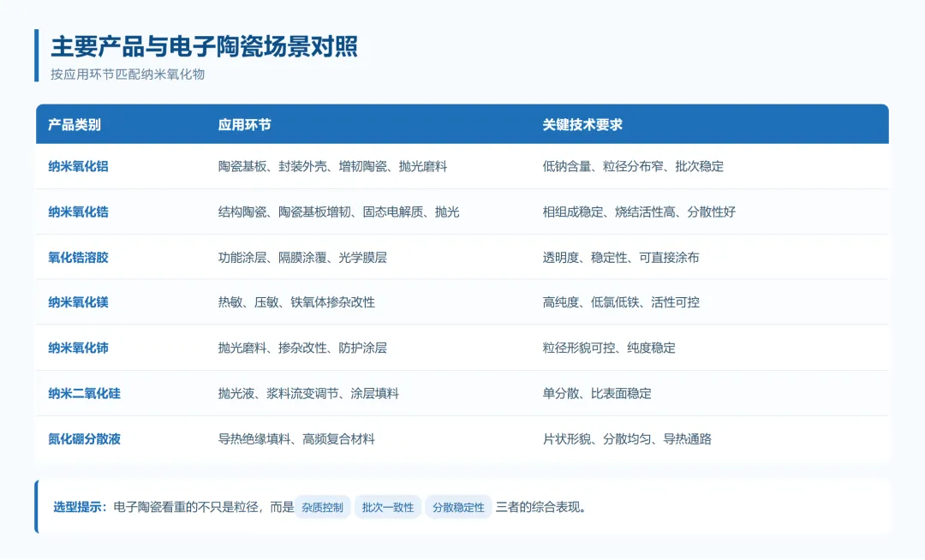Select the 纳米二氧化硅 product cell
Viewport: 925px width, 560px height.
(x=84, y=393)
